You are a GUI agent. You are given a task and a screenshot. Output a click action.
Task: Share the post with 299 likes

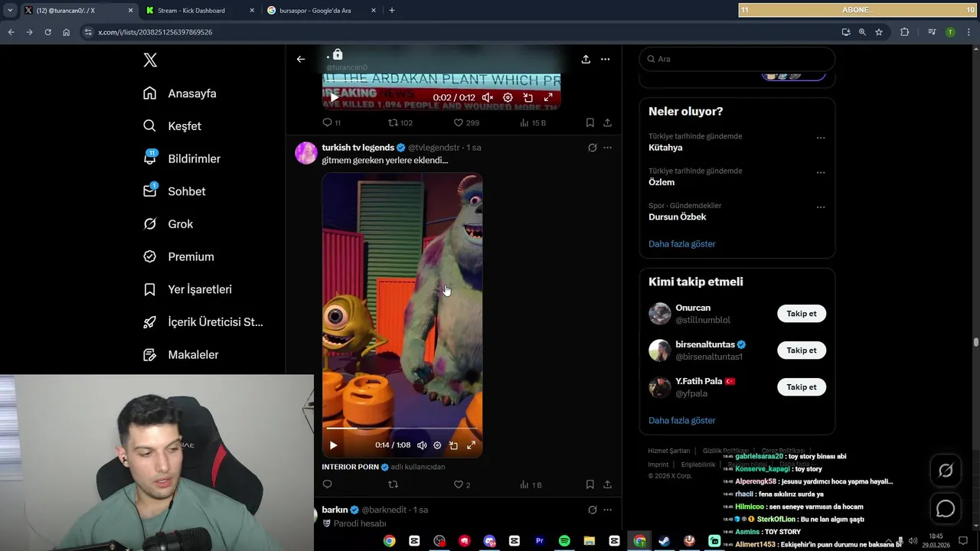[x=607, y=122]
